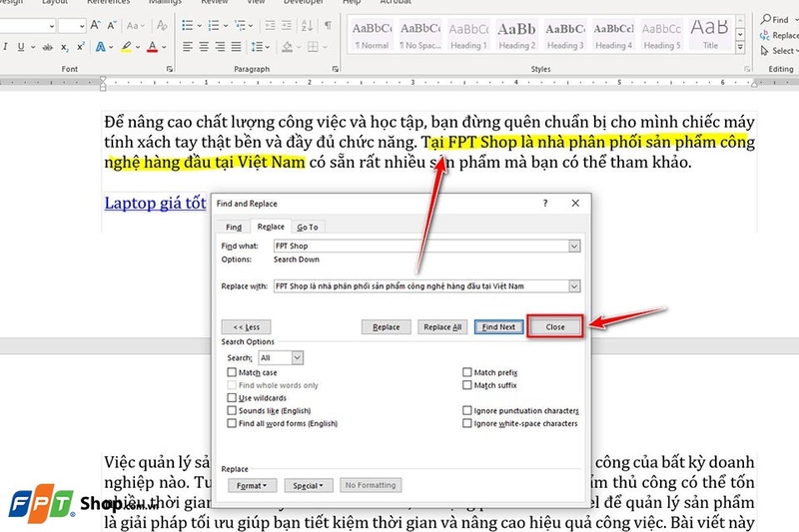Apply the Title style
The image size is (799, 532).
pos(710,35)
